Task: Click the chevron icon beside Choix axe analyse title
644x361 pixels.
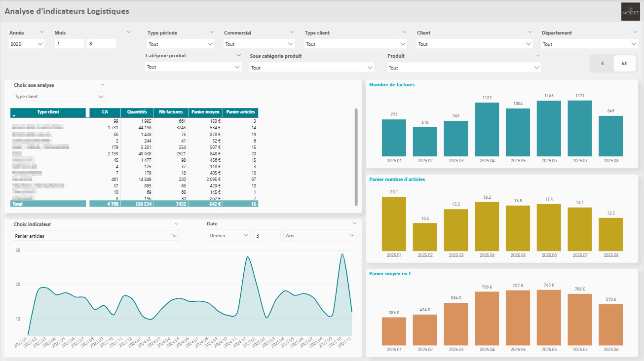Action: click(x=103, y=84)
